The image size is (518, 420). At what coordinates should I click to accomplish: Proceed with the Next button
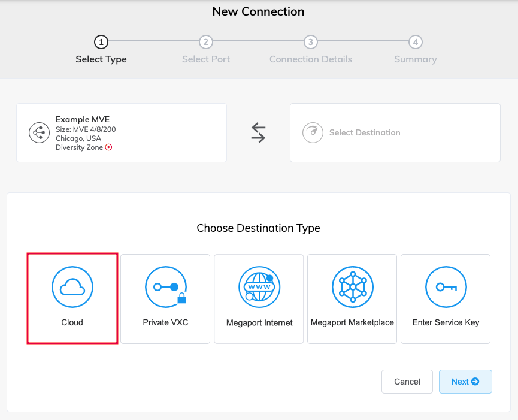[x=465, y=382]
